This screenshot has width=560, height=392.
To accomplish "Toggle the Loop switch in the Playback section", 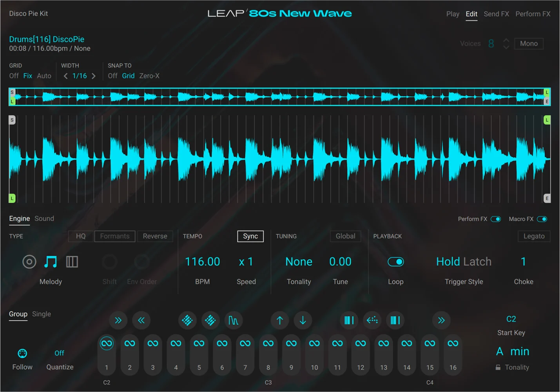I will 395,261.
